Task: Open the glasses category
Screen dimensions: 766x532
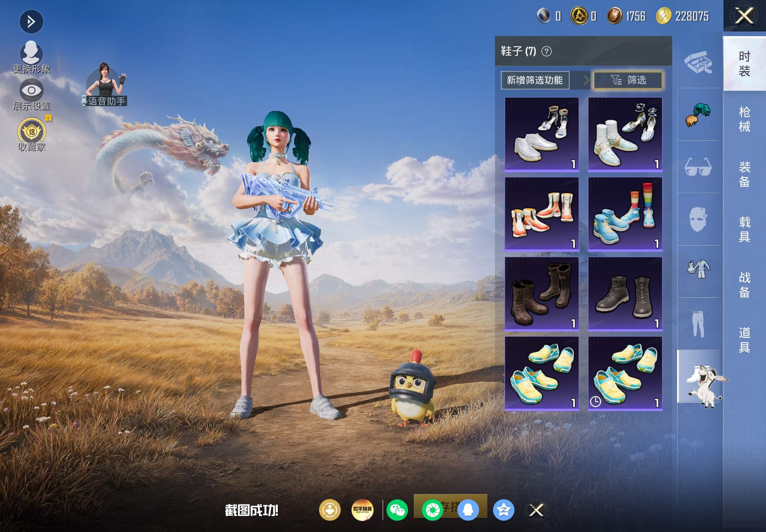Action: click(698, 167)
